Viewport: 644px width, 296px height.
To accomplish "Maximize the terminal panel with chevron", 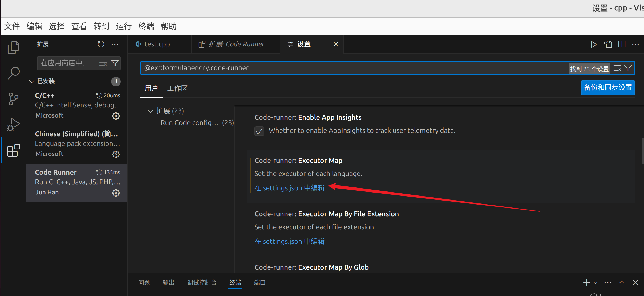I will 622,283.
